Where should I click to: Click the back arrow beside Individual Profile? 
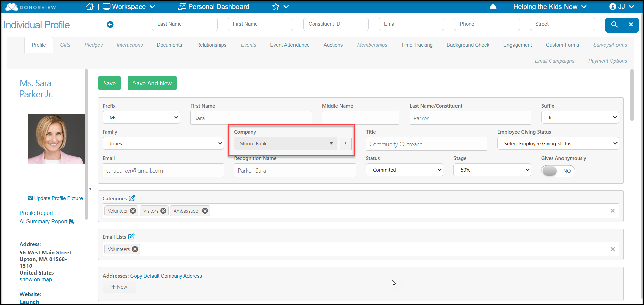[x=110, y=24]
